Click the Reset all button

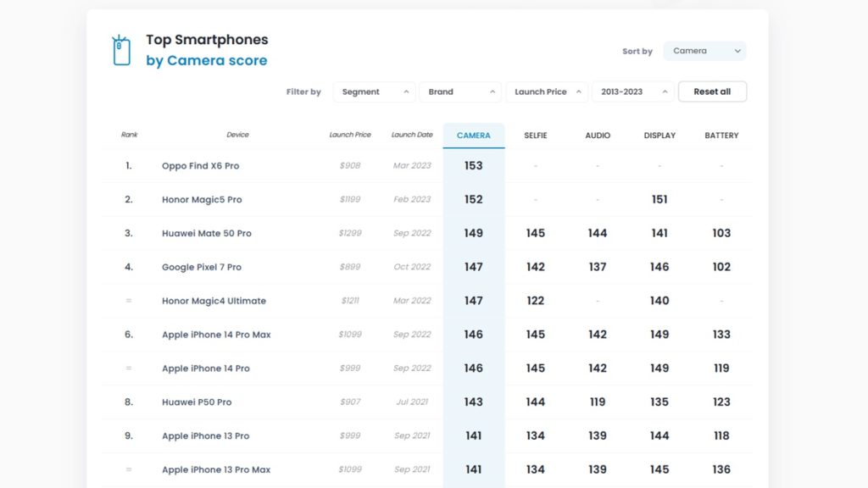pyautogui.click(x=712, y=91)
